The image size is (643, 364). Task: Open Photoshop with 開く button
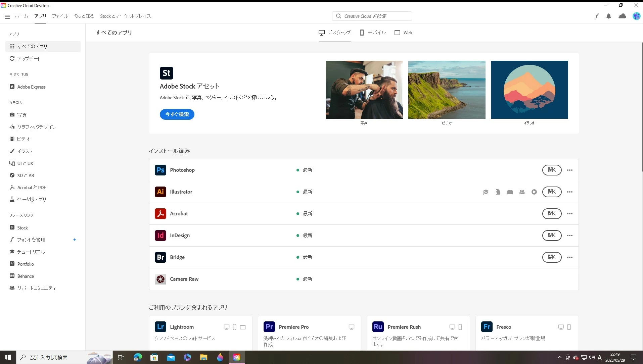(552, 170)
